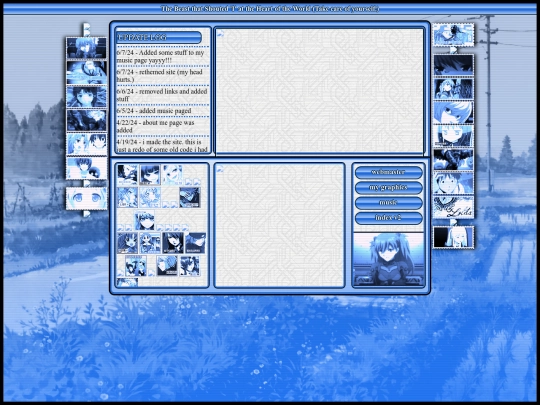Image resolution: width=540 pixels, height=405 pixels.
Task: Click the broken image icon in the lower middle frame
Action: [219, 168]
